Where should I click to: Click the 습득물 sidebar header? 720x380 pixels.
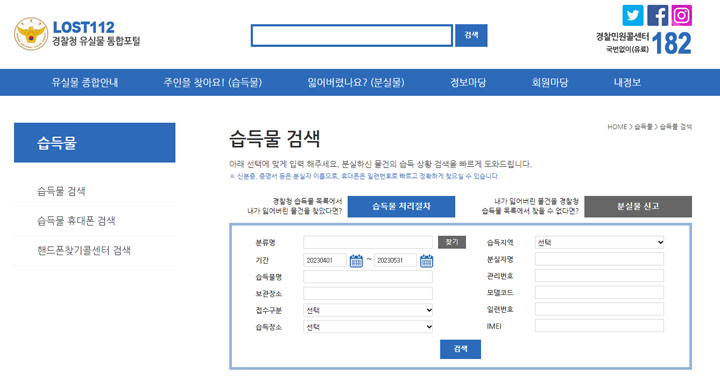[x=95, y=143]
